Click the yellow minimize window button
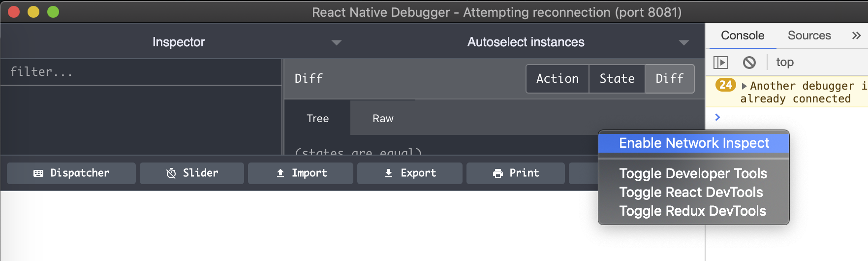The image size is (868, 261). pyautogui.click(x=33, y=12)
